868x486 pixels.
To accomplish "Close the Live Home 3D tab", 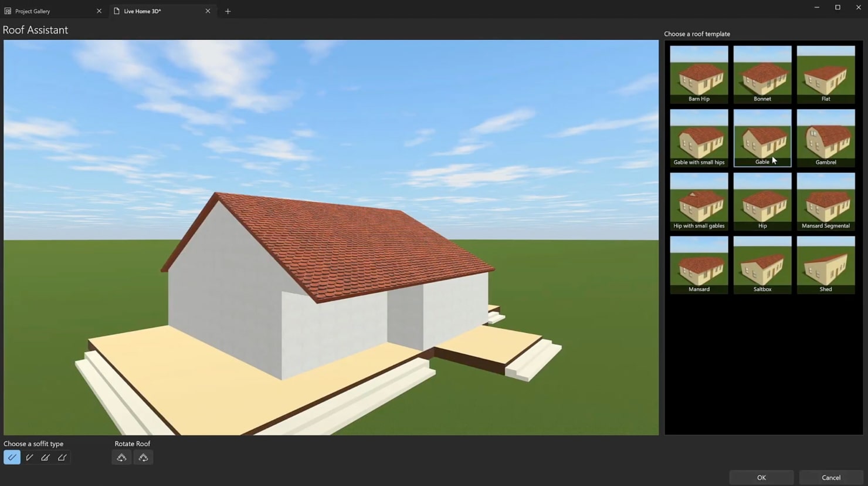I will (208, 11).
